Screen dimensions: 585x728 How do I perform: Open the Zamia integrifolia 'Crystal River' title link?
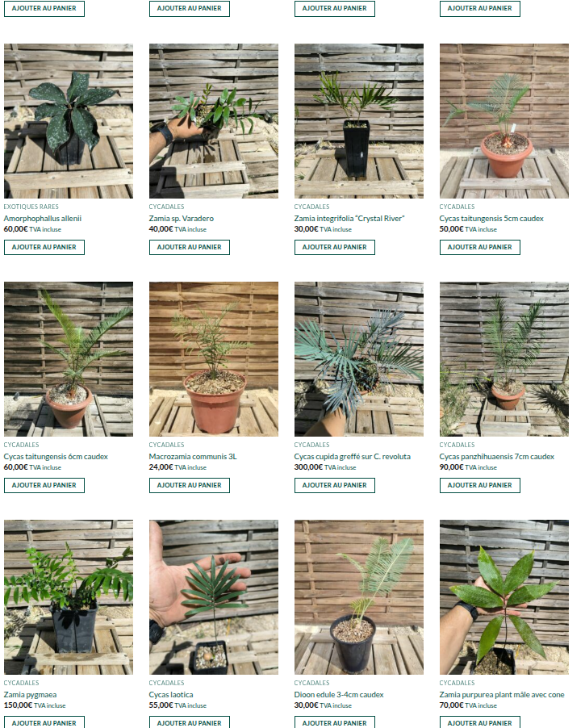349,218
